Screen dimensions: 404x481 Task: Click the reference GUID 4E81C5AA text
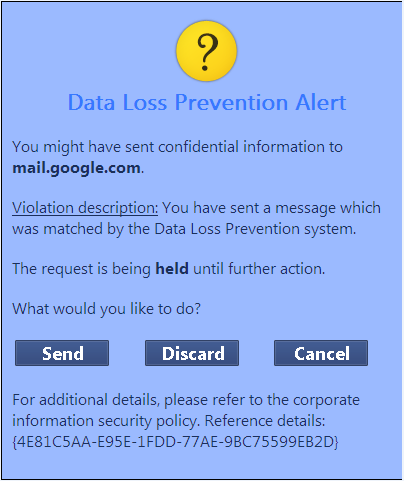pyautogui.click(x=175, y=441)
